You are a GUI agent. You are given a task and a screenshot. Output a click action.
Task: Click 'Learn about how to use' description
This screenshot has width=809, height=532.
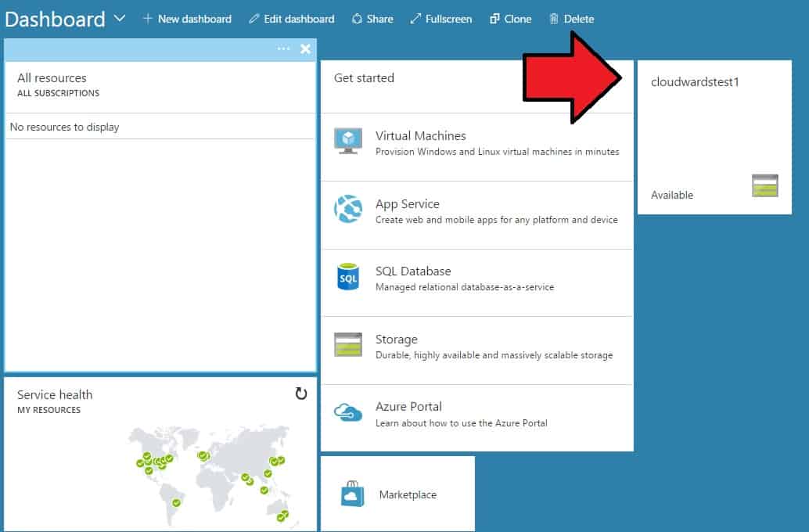pyautogui.click(x=462, y=423)
